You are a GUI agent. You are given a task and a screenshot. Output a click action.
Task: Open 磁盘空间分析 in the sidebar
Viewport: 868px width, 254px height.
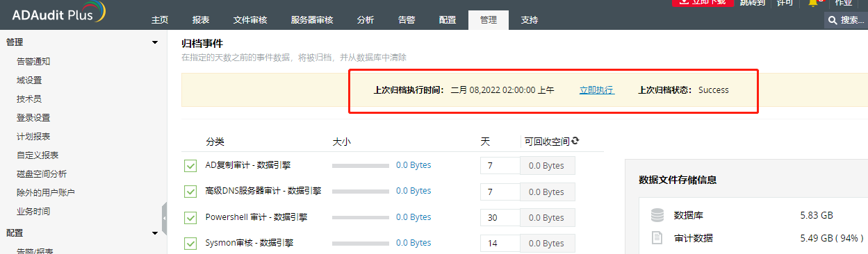click(x=42, y=173)
